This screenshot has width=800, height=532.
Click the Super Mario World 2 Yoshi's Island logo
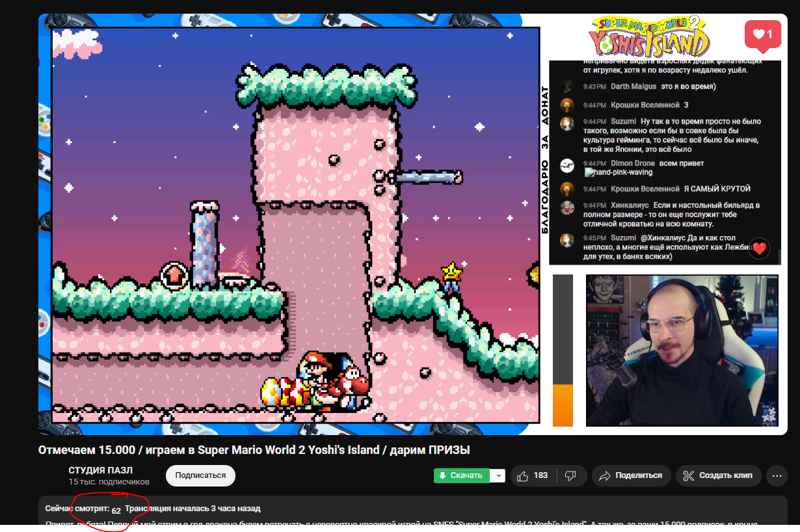(648, 36)
